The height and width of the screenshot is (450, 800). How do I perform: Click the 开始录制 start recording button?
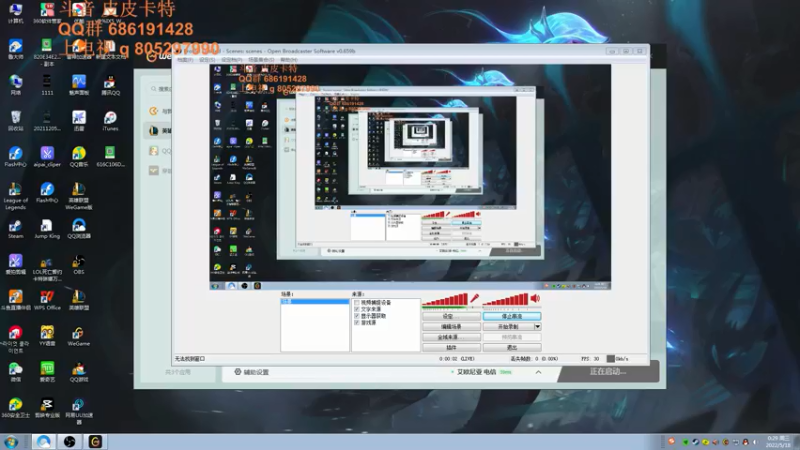(x=508, y=327)
